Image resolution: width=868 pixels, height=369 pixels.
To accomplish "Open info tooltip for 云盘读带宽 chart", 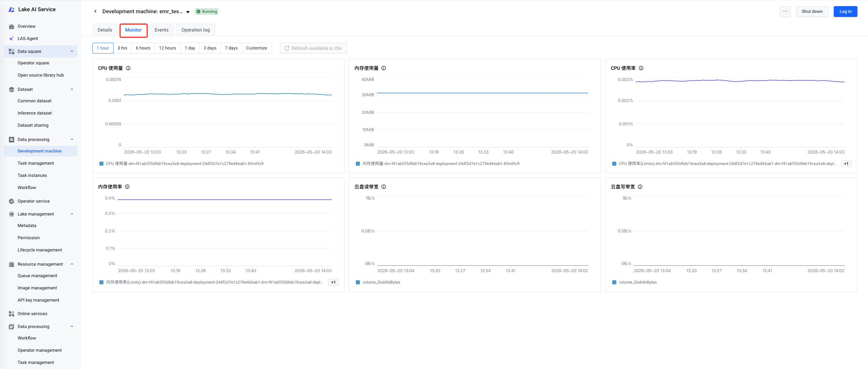I will (x=384, y=187).
